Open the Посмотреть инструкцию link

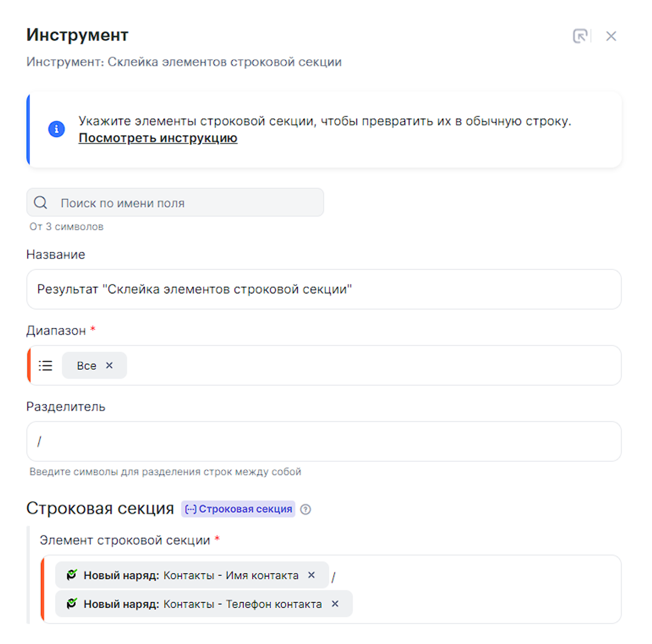pyautogui.click(x=158, y=138)
